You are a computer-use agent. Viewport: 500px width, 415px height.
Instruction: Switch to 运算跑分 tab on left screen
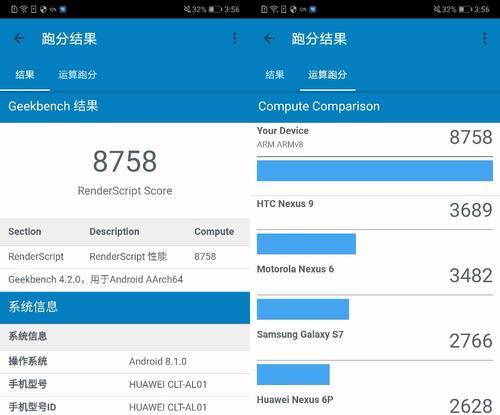click(x=77, y=75)
